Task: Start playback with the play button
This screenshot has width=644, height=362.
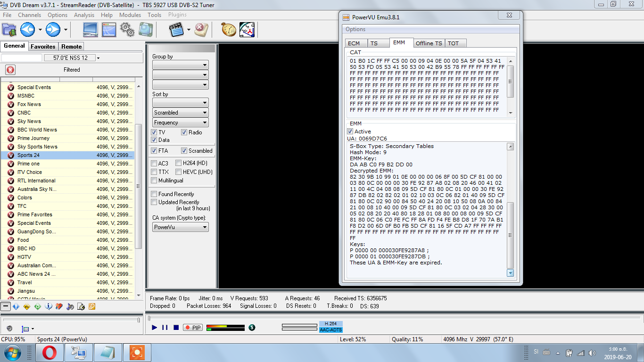Action: (x=154, y=328)
